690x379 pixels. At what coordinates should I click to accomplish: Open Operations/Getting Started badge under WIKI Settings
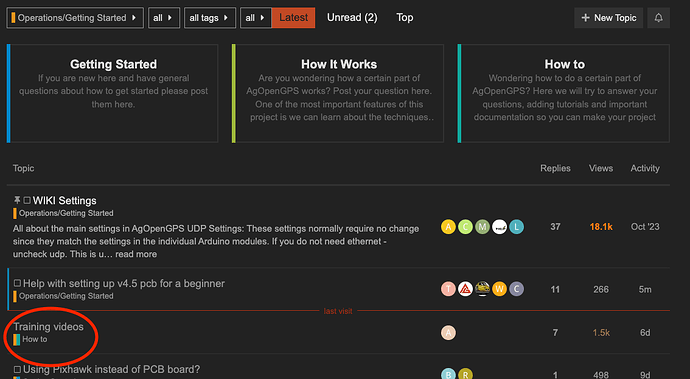pyautogui.click(x=63, y=213)
